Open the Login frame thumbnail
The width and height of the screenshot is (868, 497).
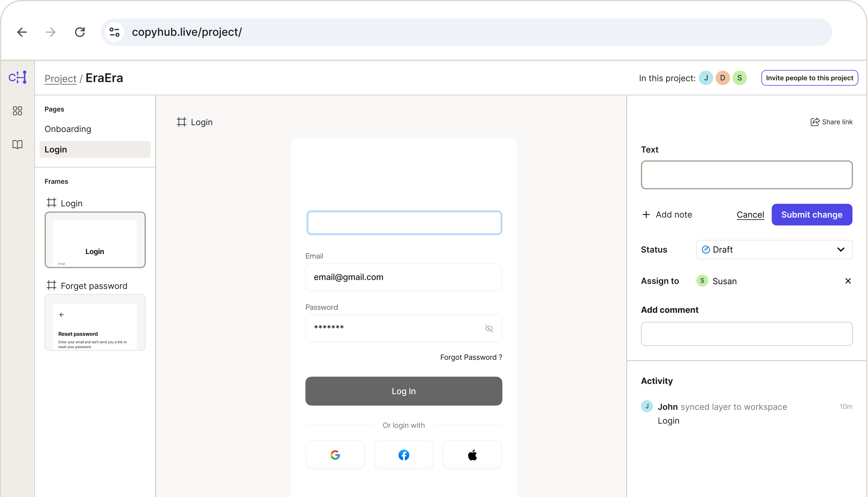[x=95, y=240]
